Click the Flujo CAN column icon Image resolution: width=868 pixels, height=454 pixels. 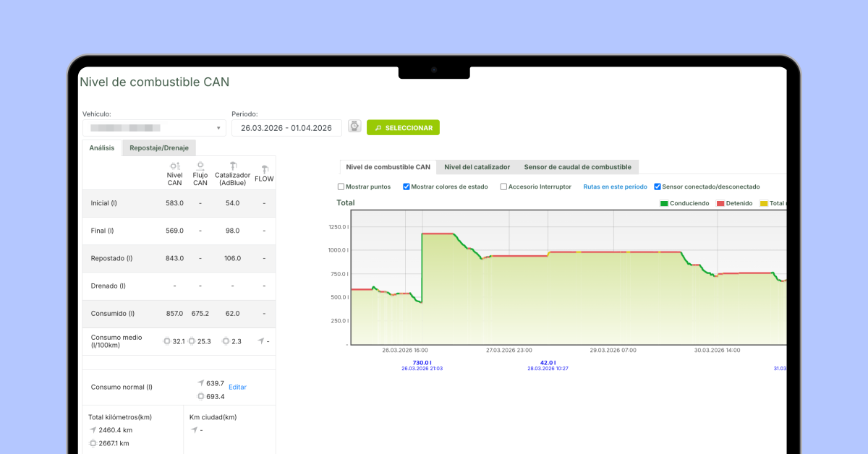pos(200,166)
